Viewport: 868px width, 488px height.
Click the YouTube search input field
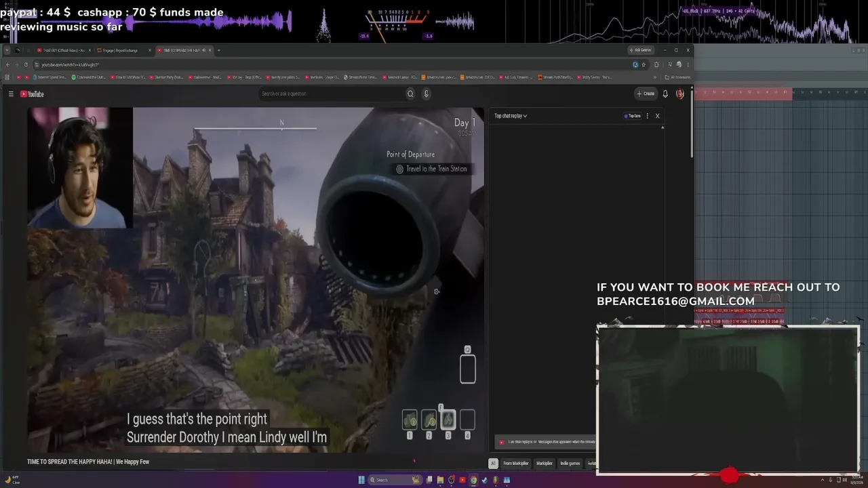pos(331,94)
